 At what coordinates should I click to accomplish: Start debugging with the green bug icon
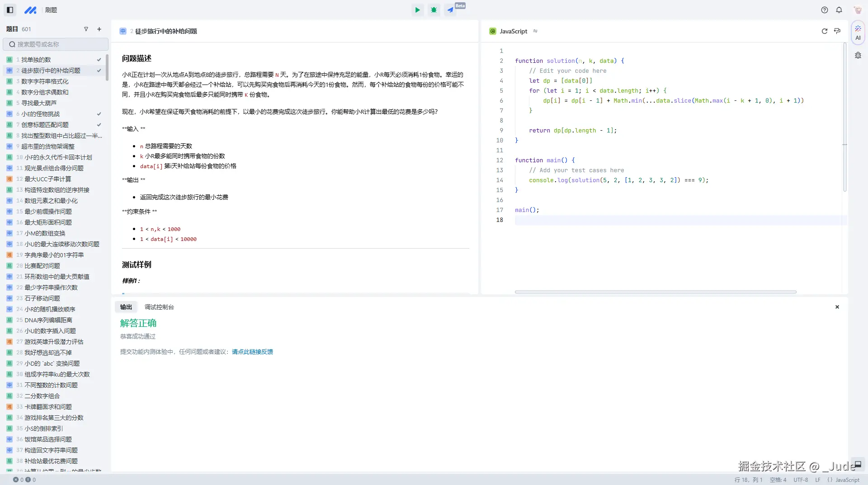point(434,9)
